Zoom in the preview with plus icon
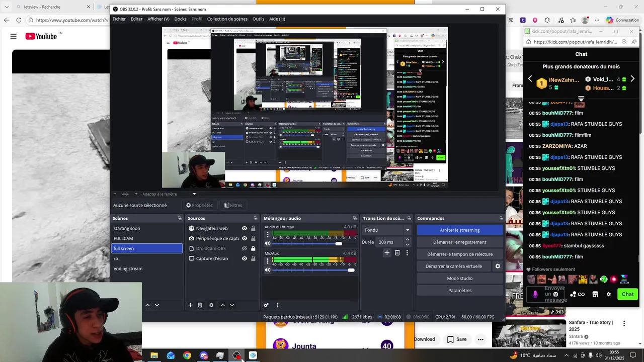The image size is (644, 362). 135,194
